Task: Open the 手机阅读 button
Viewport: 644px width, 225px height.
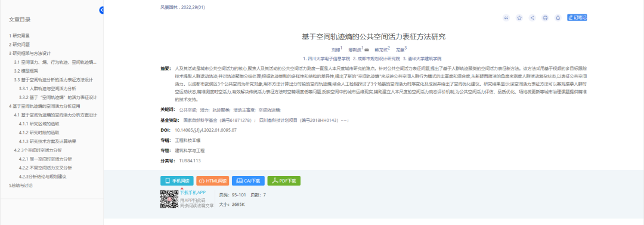Action: point(177,181)
